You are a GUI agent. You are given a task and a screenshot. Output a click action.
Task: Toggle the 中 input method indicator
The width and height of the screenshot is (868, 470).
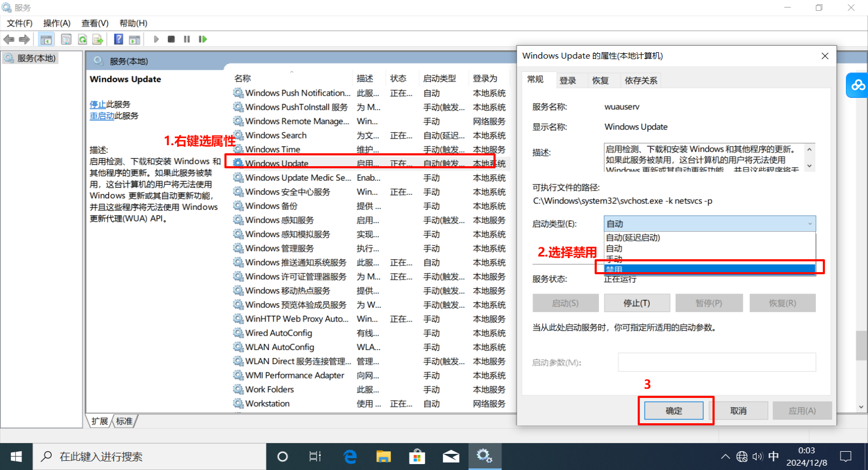(774, 457)
